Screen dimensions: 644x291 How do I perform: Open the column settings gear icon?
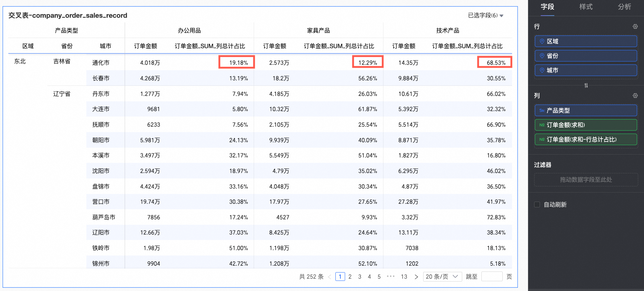pyautogui.click(x=635, y=96)
